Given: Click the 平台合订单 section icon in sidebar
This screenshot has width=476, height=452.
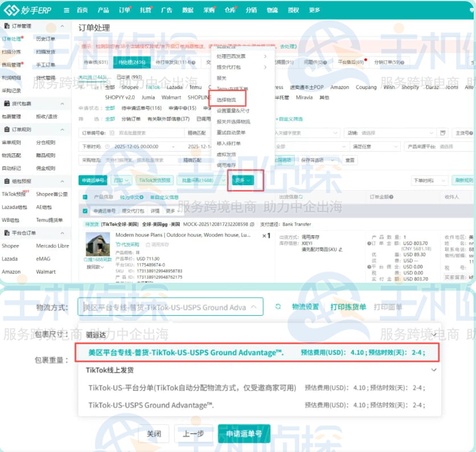Looking at the screenshot, I should (x=6, y=233).
